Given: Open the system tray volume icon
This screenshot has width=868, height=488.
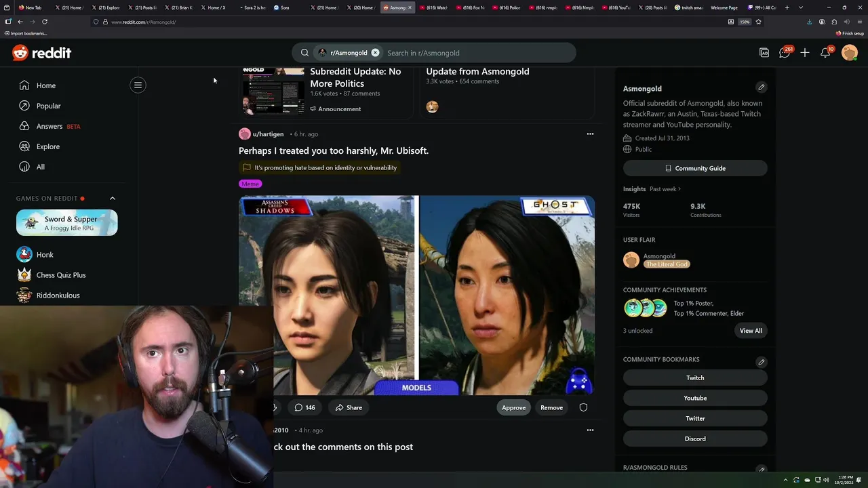Looking at the screenshot, I should pyautogui.click(x=827, y=480).
